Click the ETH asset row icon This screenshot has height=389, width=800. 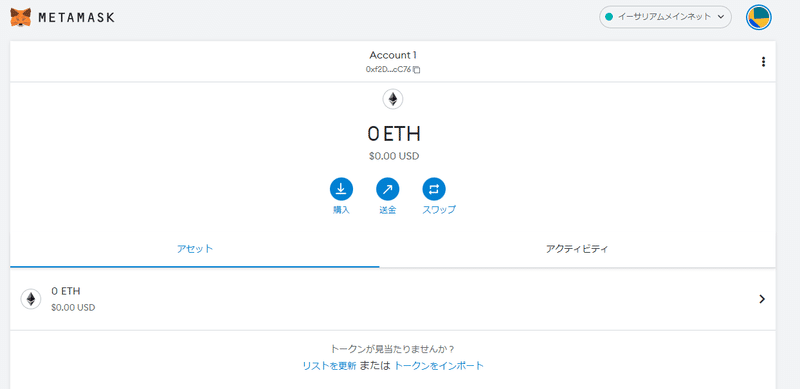point(31,299)
